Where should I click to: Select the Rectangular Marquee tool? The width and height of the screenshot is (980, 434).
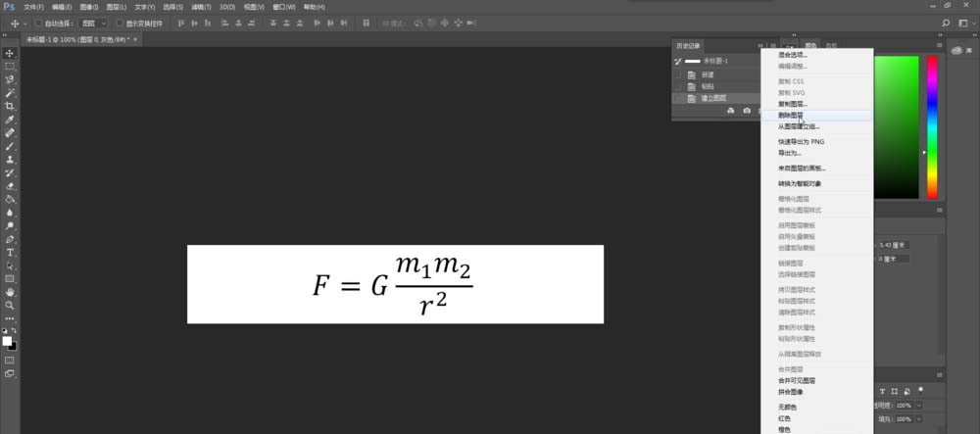point(10,67)
